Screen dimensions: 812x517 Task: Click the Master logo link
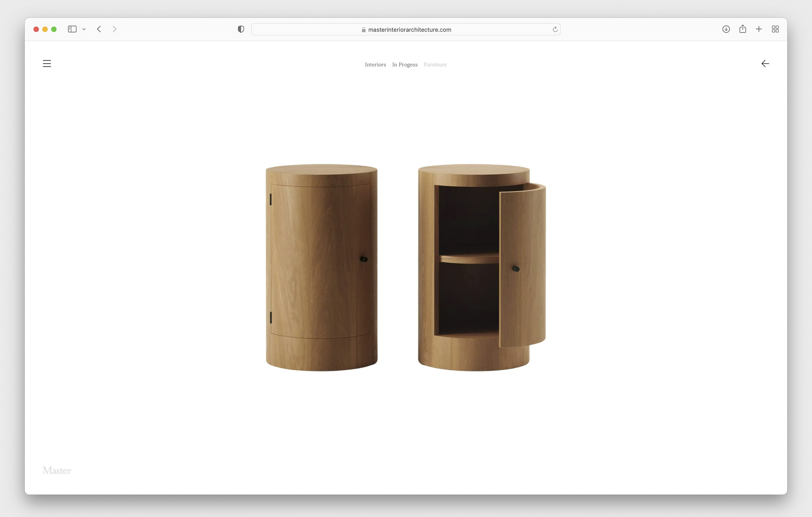pyautogui.click(x=57, y=470)
